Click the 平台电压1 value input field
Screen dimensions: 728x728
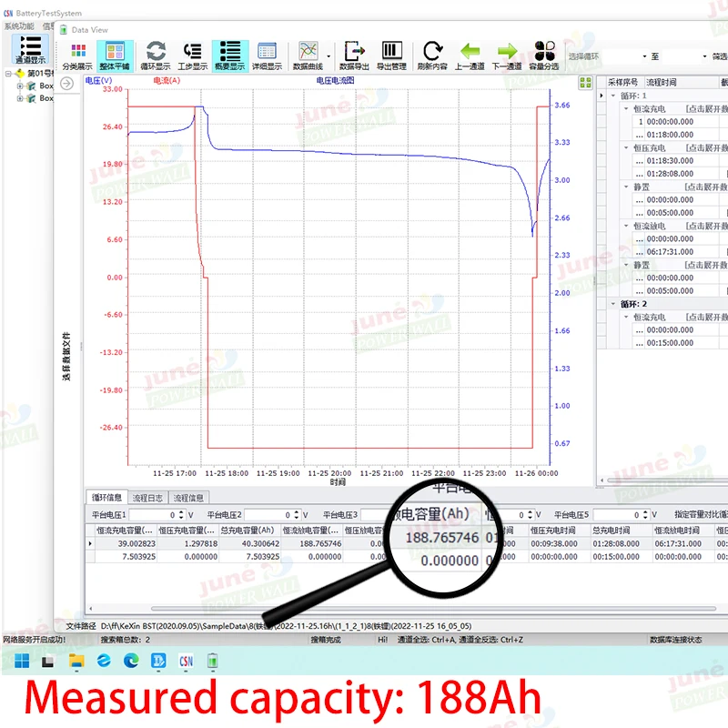tap(157, 515)
